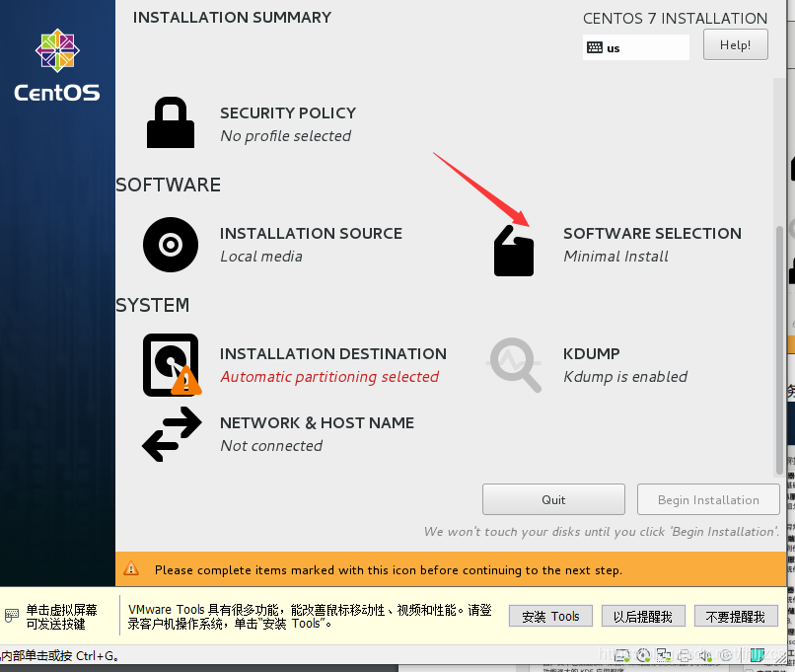
Task: Click 'No profile selected' text
Action: coord(285,136)
